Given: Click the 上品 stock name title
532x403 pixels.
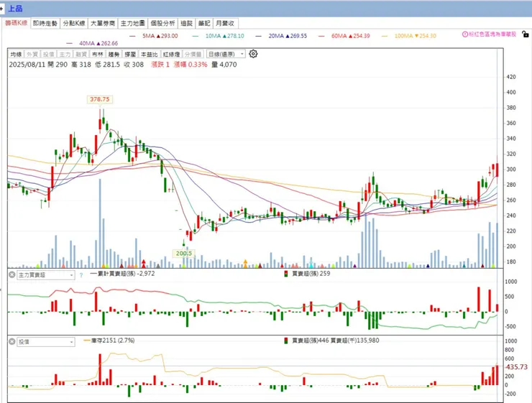Looking at the screenshot, I should pyautogui.click(x=15, y=9).
